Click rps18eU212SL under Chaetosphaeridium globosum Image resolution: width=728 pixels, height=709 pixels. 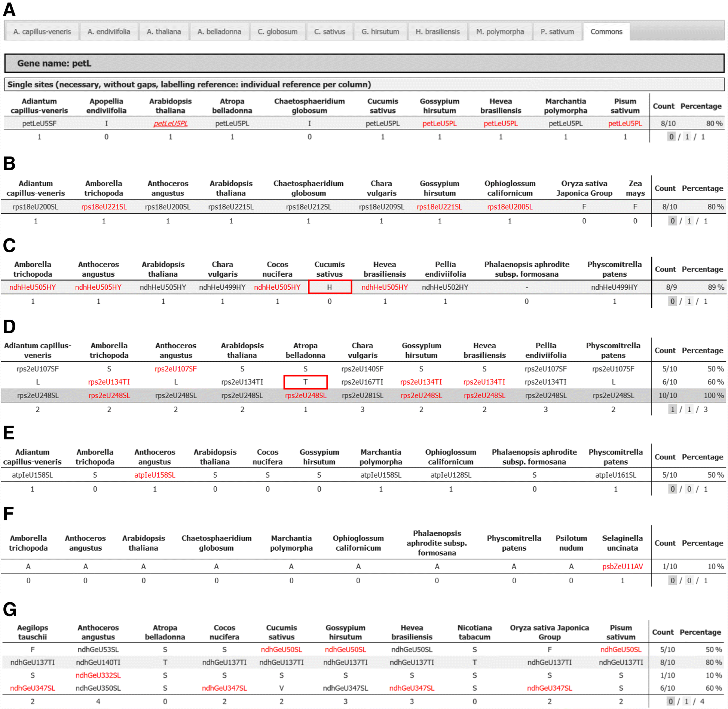[x=309, y=207]
